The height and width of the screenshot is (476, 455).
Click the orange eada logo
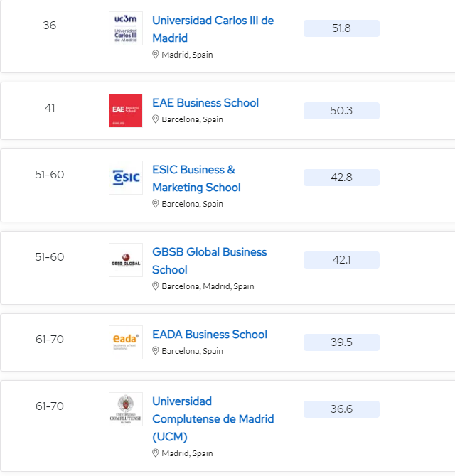(x=126, y=342)
